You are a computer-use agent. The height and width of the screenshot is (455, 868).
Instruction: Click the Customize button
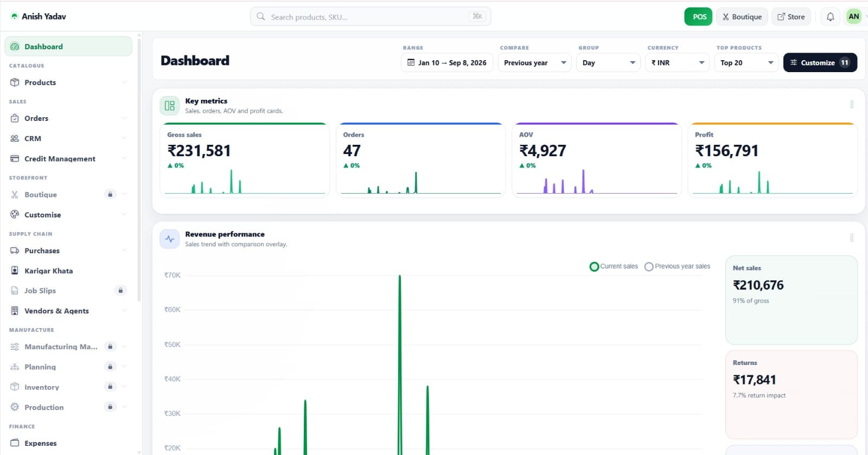(x=820, y=63)
